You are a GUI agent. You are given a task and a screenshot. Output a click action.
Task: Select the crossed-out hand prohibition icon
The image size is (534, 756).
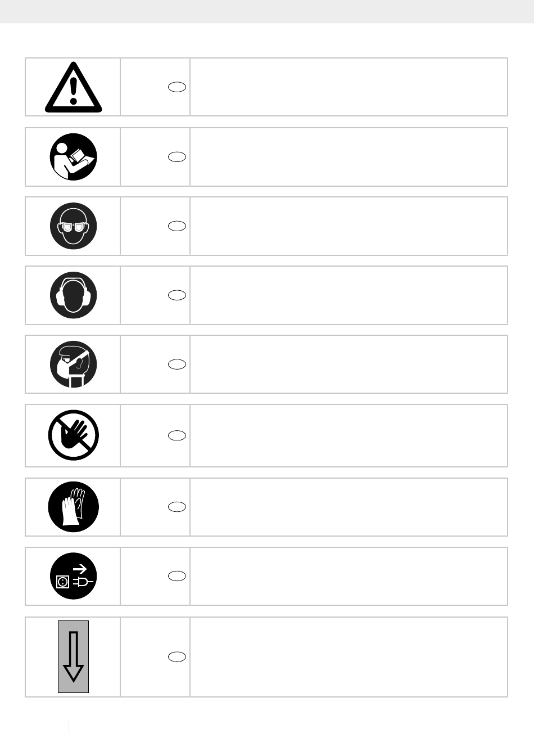click(74, 435)
